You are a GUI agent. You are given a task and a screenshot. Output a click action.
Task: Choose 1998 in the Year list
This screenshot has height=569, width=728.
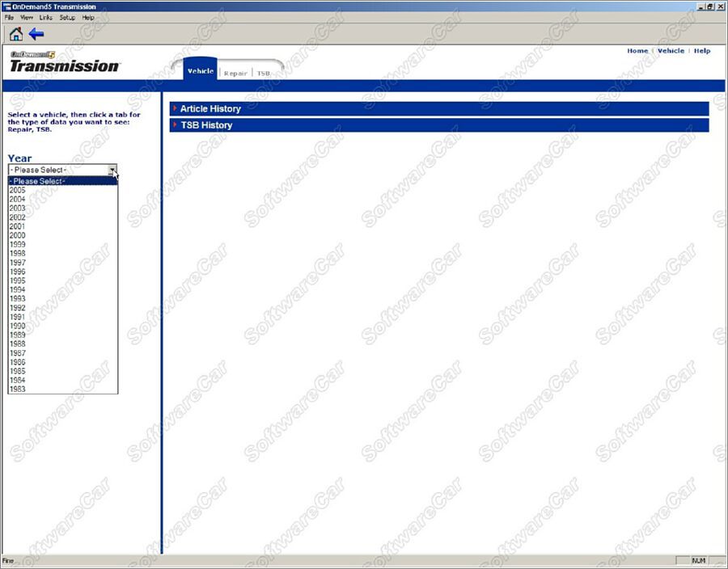coord(18,253)
